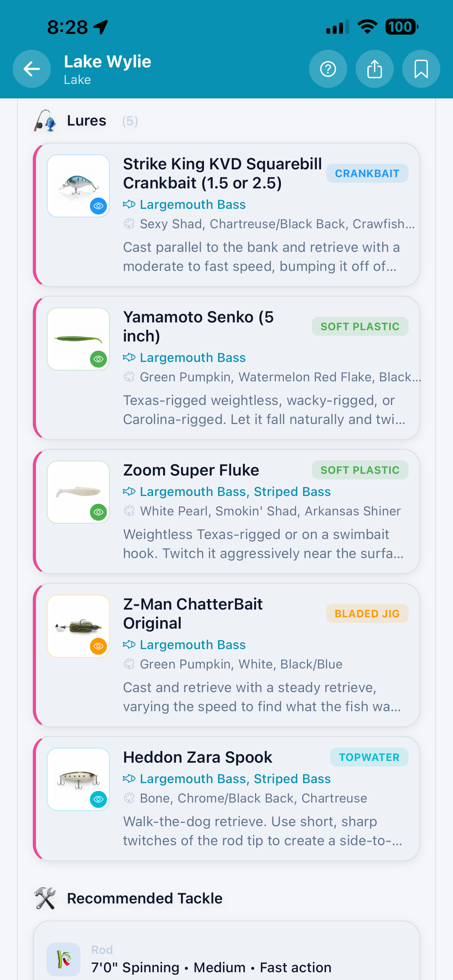Open the Yamamoto Senko lure thumbnail
The width and height of the screenshot is (453, 980).
78,339
